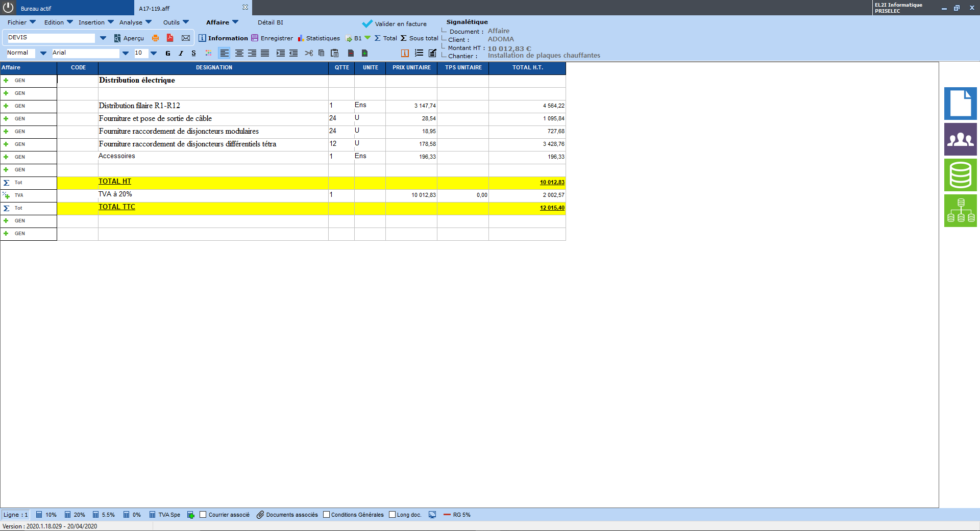Copy selection icon in toolbar

tap(322, 53)
